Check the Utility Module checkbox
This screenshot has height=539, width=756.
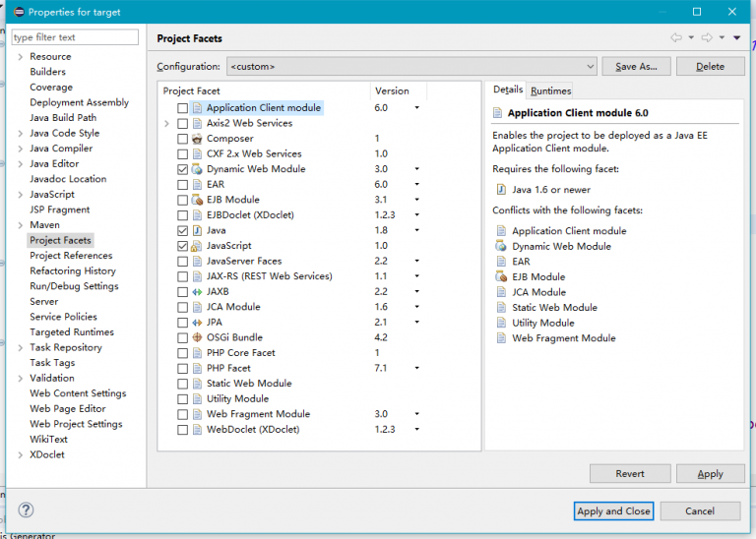pos(182,399)
